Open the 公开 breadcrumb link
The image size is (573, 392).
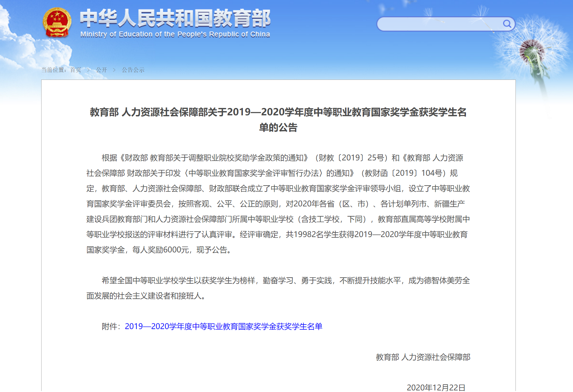click(x=101, y=70)
